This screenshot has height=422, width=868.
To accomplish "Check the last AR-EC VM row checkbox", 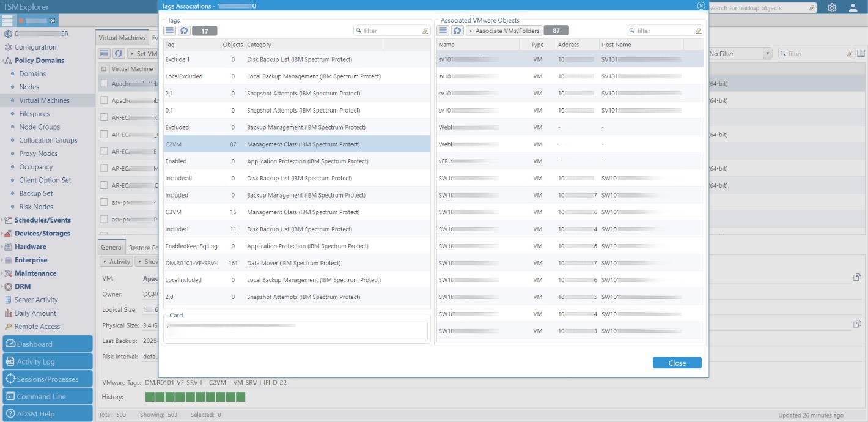I will (104, 185).
